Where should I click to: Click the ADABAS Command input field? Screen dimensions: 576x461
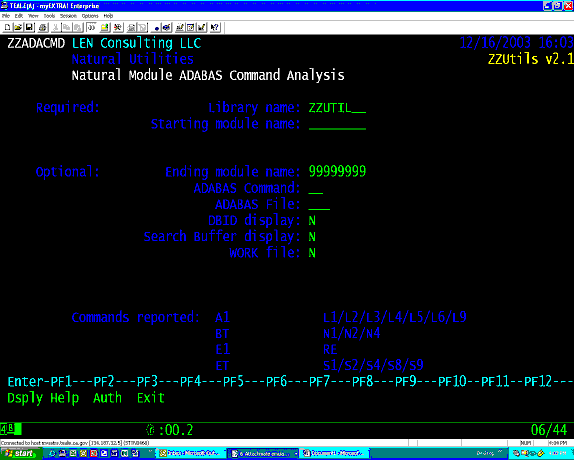316,188
